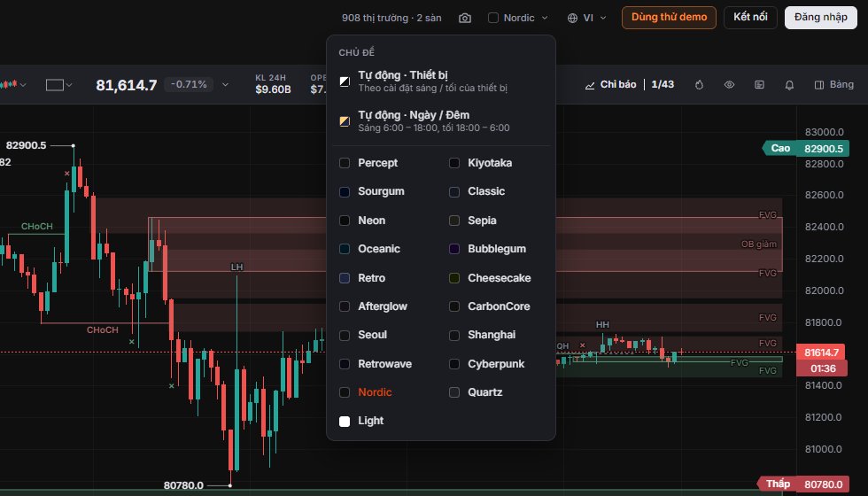Screen dimensions: 868x496
Task: Select the Retro theme checkbox
Action: [345, 278]
